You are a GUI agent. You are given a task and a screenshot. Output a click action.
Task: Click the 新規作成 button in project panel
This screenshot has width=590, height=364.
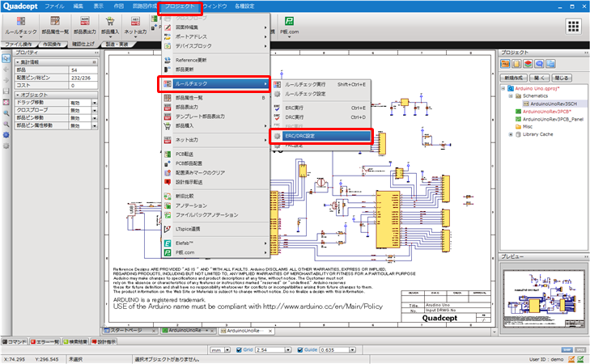(514, 78)
